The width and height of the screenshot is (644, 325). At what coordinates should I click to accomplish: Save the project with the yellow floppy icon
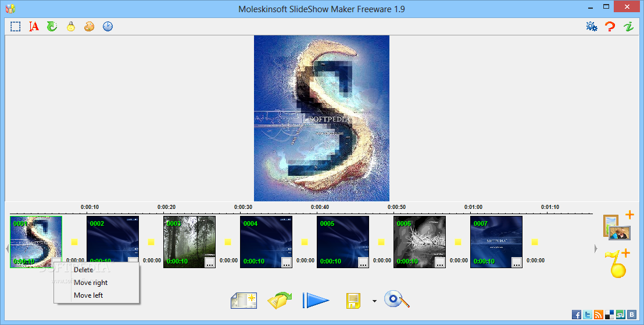[x=353, y=301]
